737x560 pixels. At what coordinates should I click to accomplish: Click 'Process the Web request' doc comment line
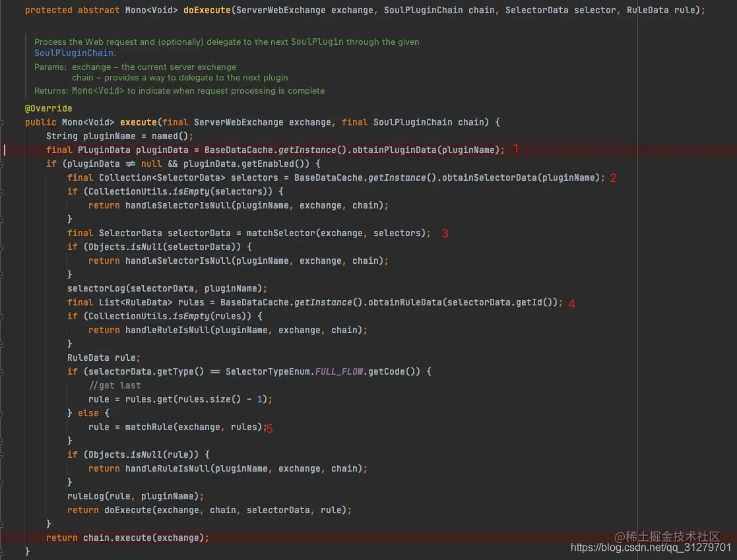[x=226, y=42]
